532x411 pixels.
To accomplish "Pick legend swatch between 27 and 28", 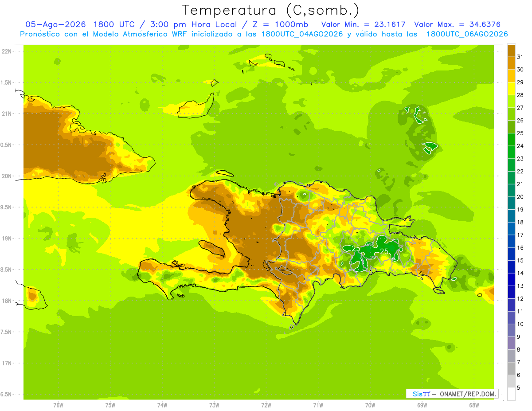I will coord(511,101).
